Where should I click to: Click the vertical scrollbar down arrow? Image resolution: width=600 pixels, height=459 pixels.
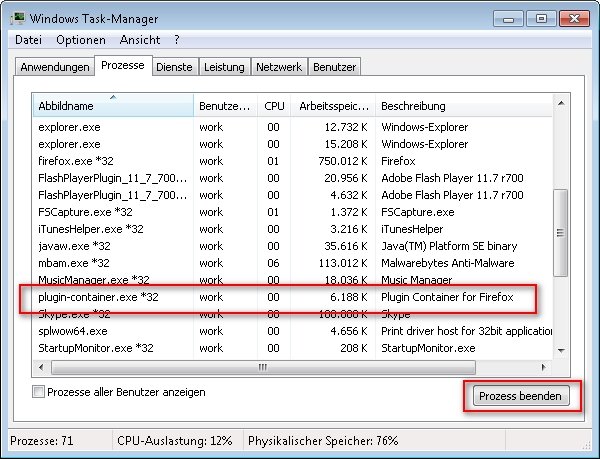561,350
